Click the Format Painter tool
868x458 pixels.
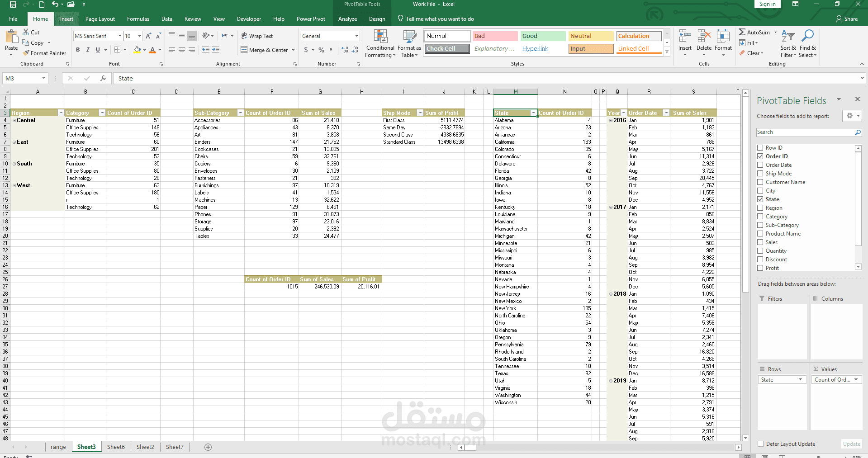44,53
